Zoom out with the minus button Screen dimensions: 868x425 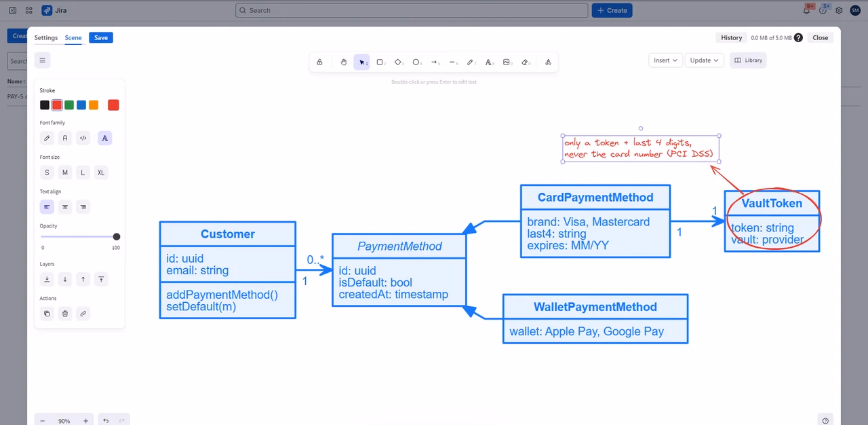pyautogui.click(x=42, y=421)
